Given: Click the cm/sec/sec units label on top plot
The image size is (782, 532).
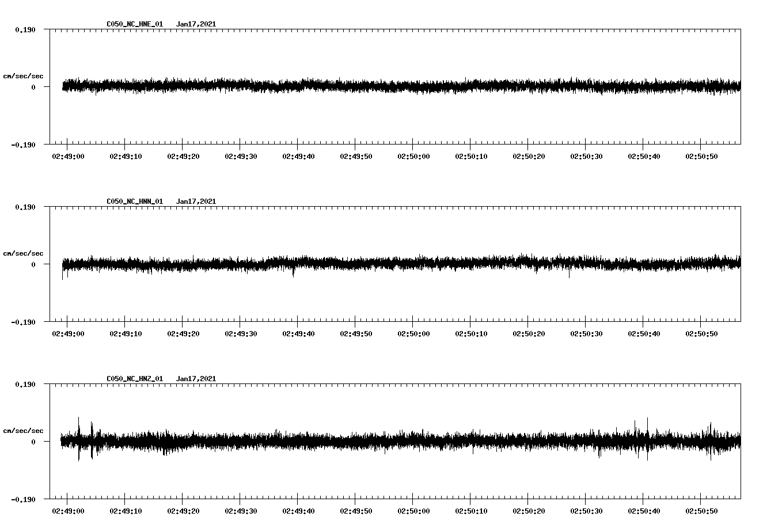Looking at the screenshot, I should (24, 75).
